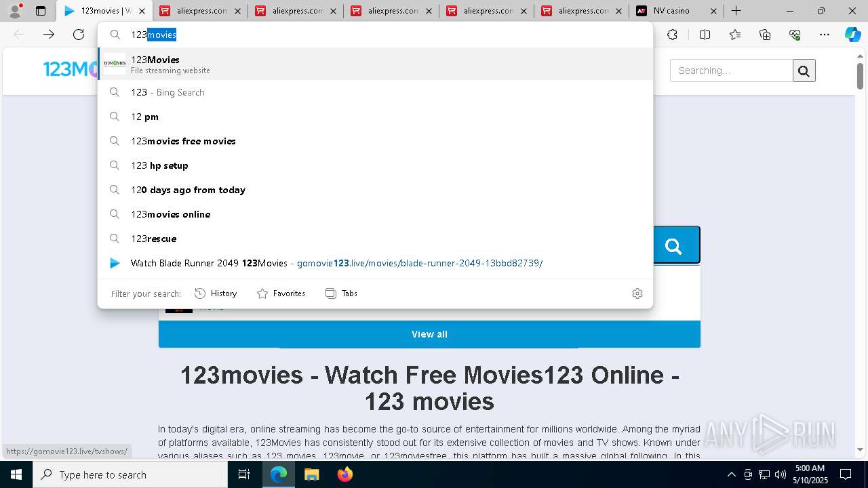Viewport: 868px width, 488px height.
Task: Select the '123movies online' suggestion
Action: click(375, 214)
